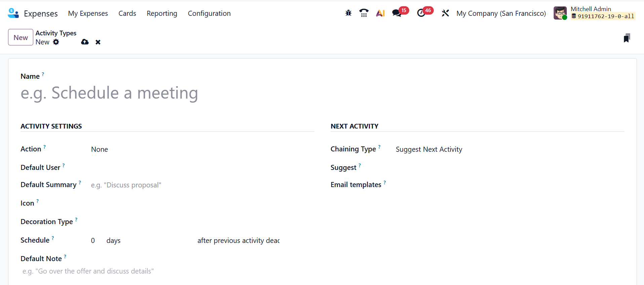Image resolution: width=644 pixels, height=285 pixels.
Task: Open the Activity Types breadcrumb link
Action: coord(56,33)
